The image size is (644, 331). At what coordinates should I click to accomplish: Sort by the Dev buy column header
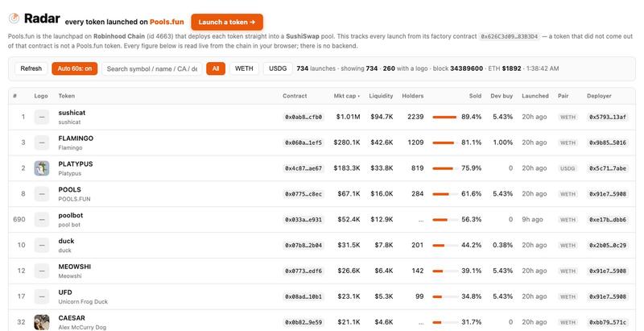pos(502,96)
